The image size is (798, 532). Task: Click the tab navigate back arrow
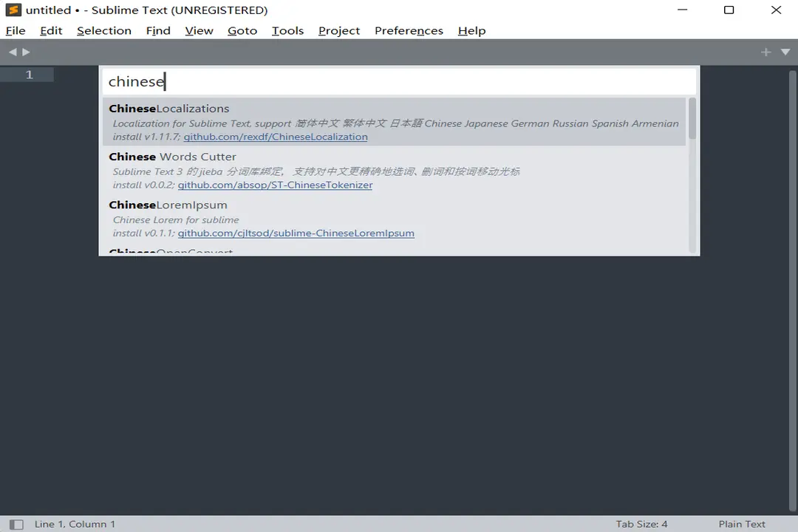point(13,52)
